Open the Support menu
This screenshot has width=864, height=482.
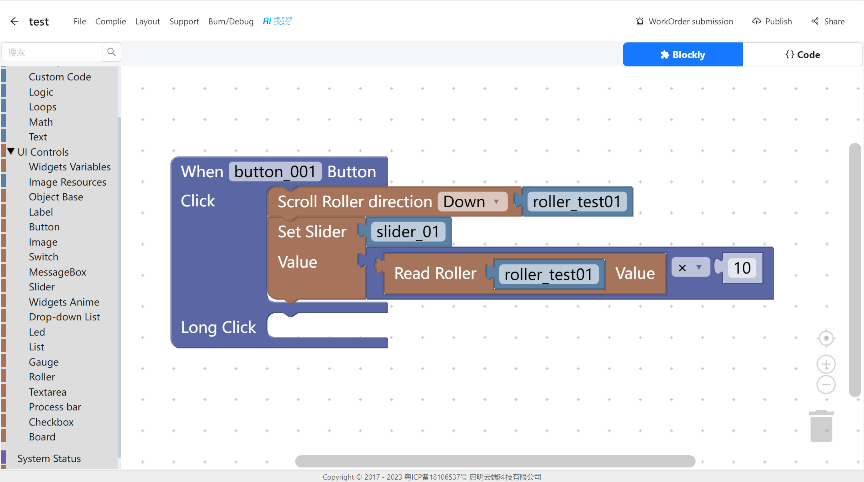184,21
